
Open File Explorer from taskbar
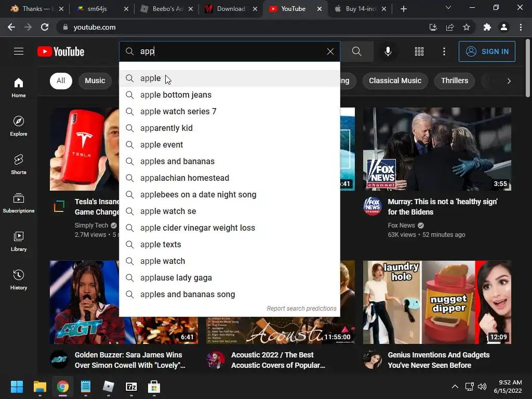point(39,387)
